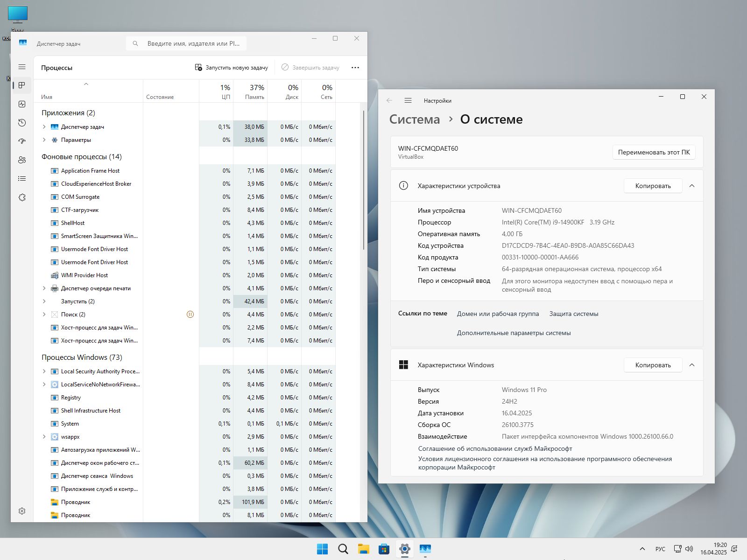Sort processes by Сеть column
The width and height of the screenshot is (747, 560).
click(318, 91)
